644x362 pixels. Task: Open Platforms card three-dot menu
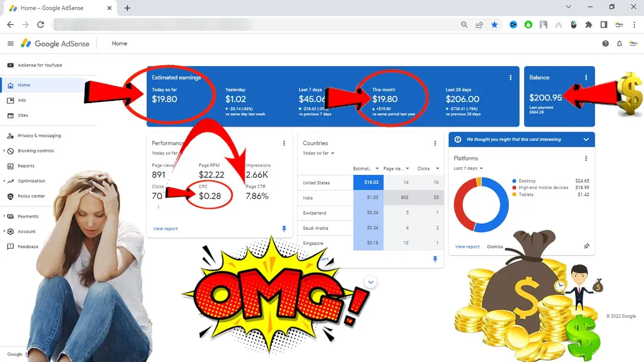click(x=586, y=158)
